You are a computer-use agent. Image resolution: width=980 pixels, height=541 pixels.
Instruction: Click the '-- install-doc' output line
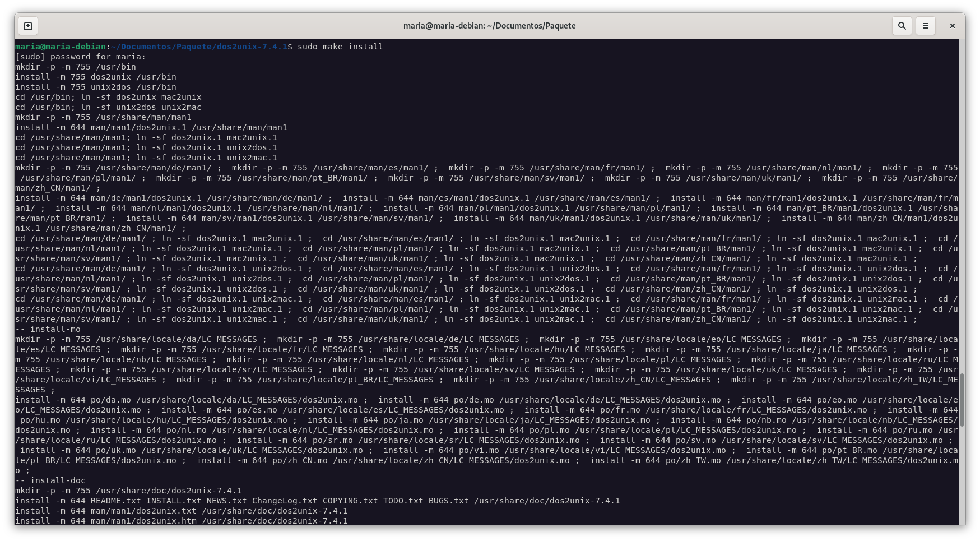point(50,480)
